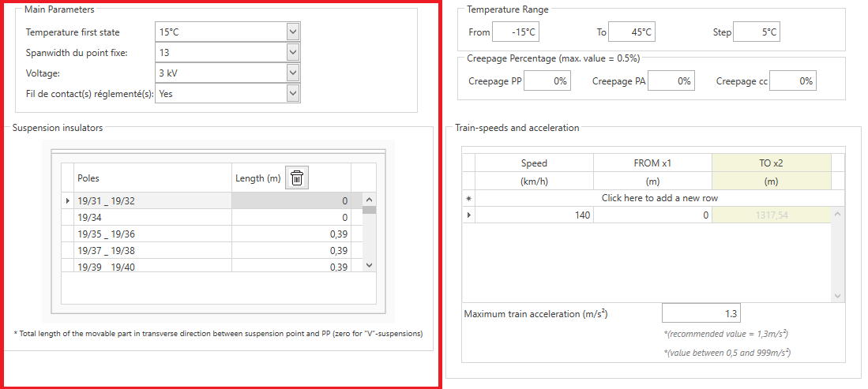
Task: Click the trash icon beside Length (m)
Action: click(296, 178)
